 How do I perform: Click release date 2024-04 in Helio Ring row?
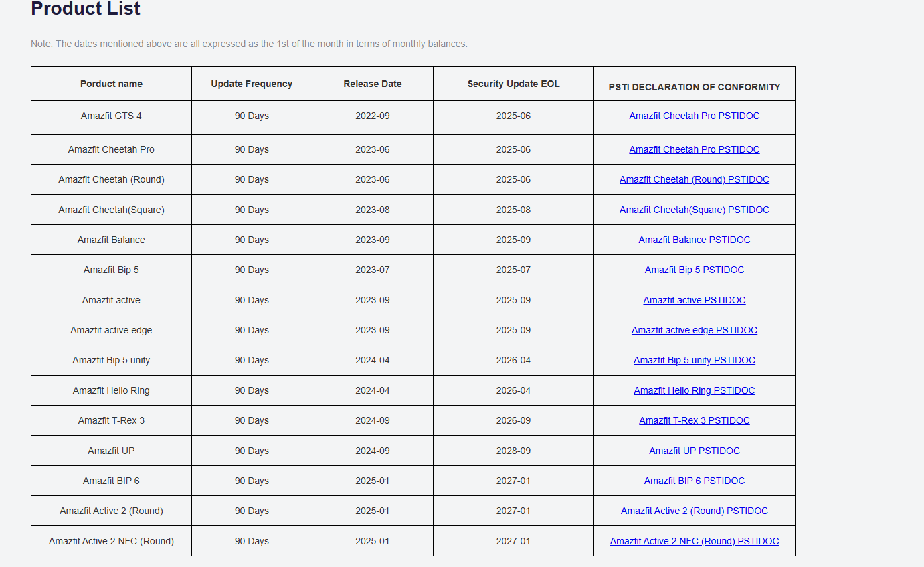(373, 390)
